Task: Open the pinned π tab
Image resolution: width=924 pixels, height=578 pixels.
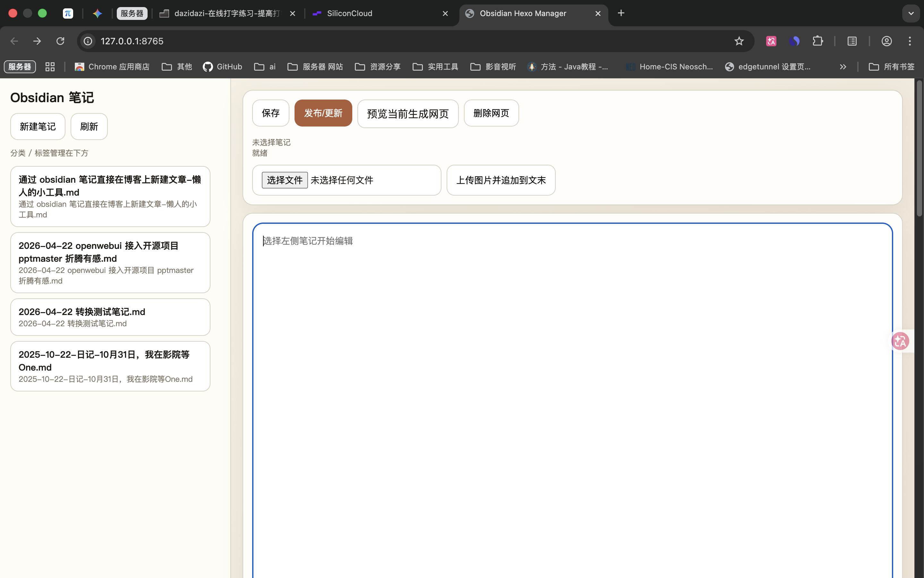Action: pyautogui.click(x=68, y=13)
